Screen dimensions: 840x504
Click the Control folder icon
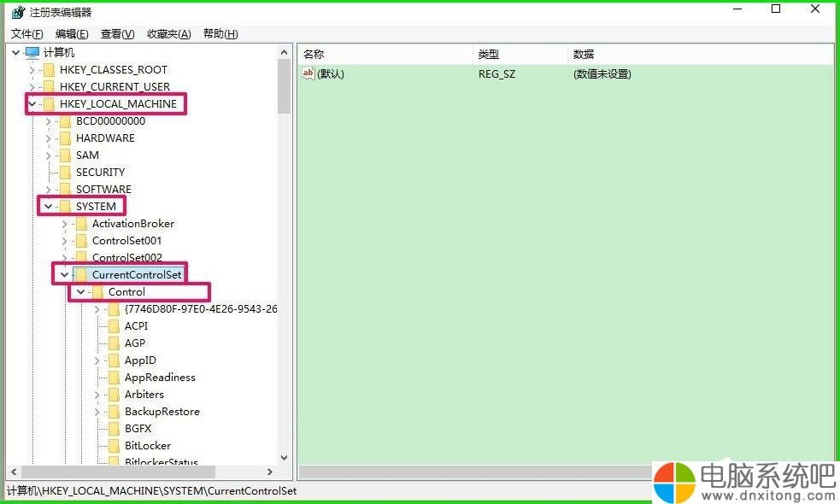tap(97, 292)
